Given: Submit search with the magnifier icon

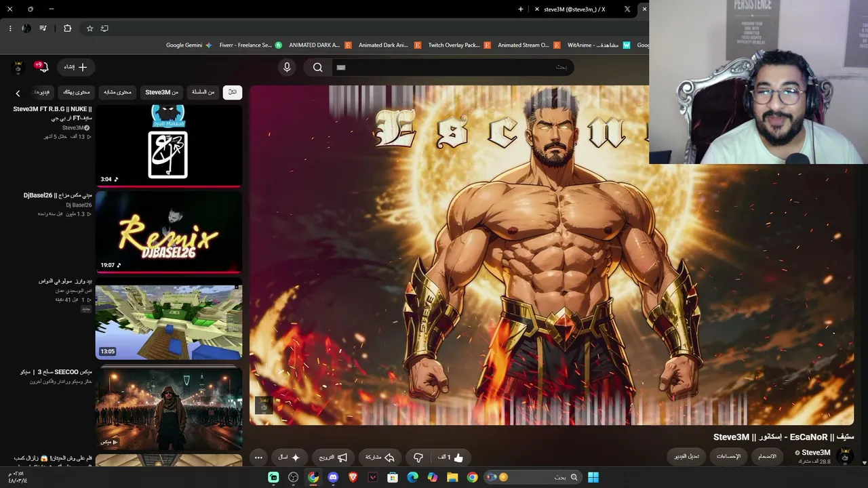Looking at the screenshot, I should pyautogui.click(x=317, y=67).
